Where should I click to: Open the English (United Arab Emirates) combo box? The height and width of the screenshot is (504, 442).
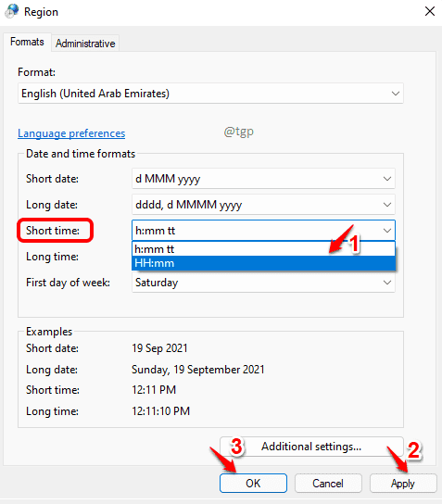point(210,94)
